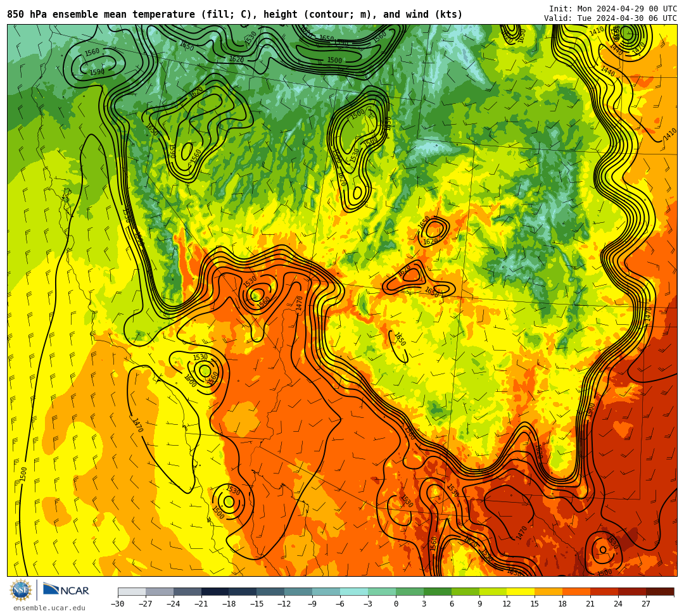Pick the dark red swatch between 24 and 27
Viewport: 684px width, 616px height.
pos(633,591)
